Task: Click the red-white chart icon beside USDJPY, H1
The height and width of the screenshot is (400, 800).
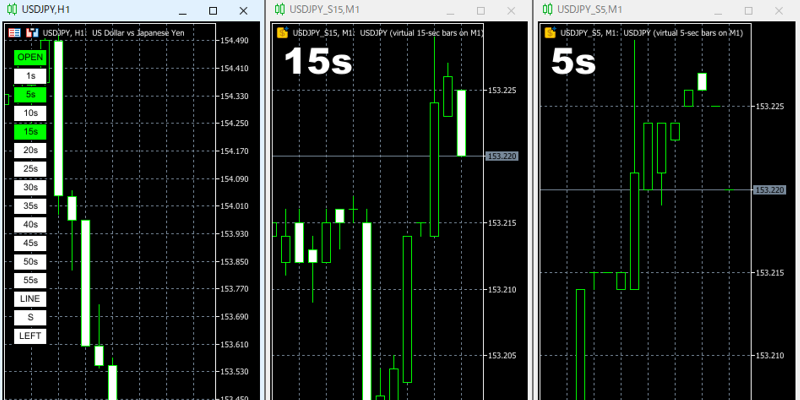Action: (32, 32)
